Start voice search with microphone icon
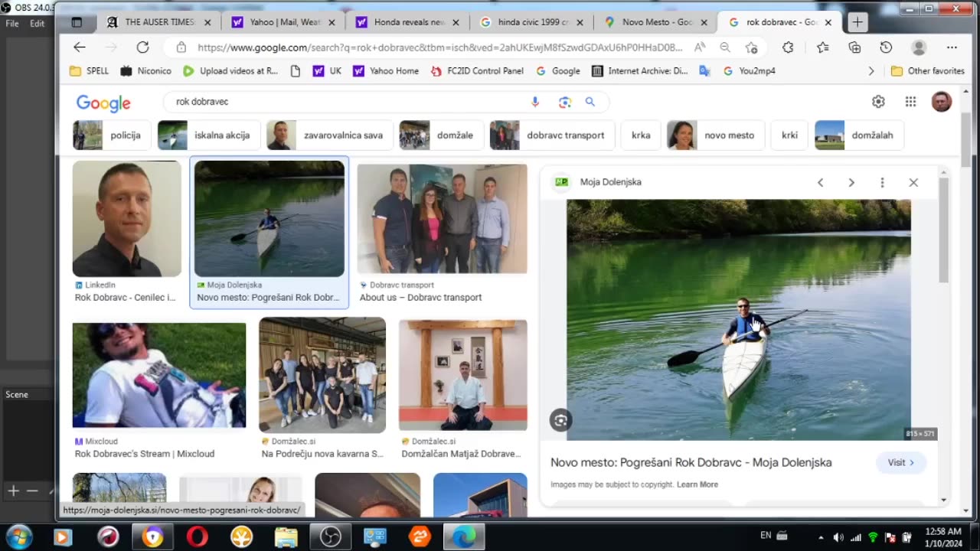 [x=535, y=102]
